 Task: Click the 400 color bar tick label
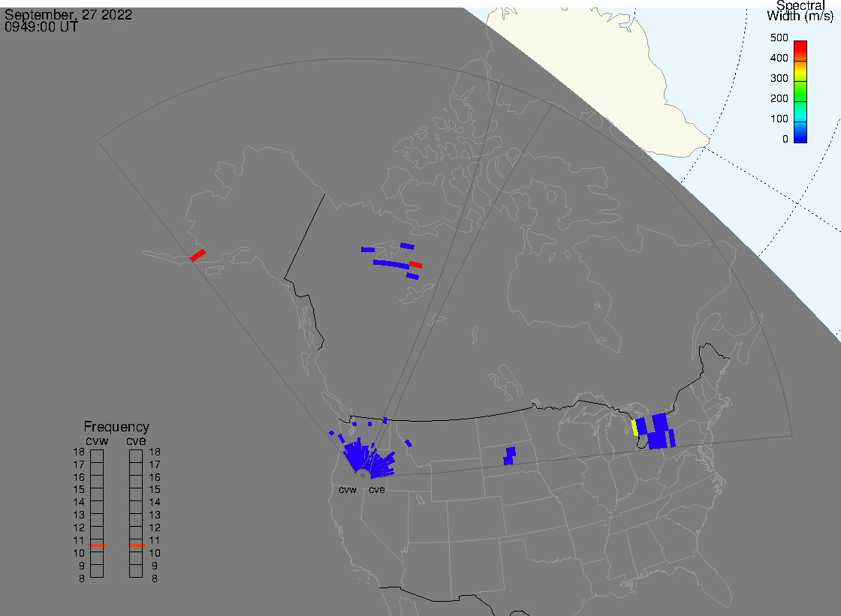coord(779,58)
